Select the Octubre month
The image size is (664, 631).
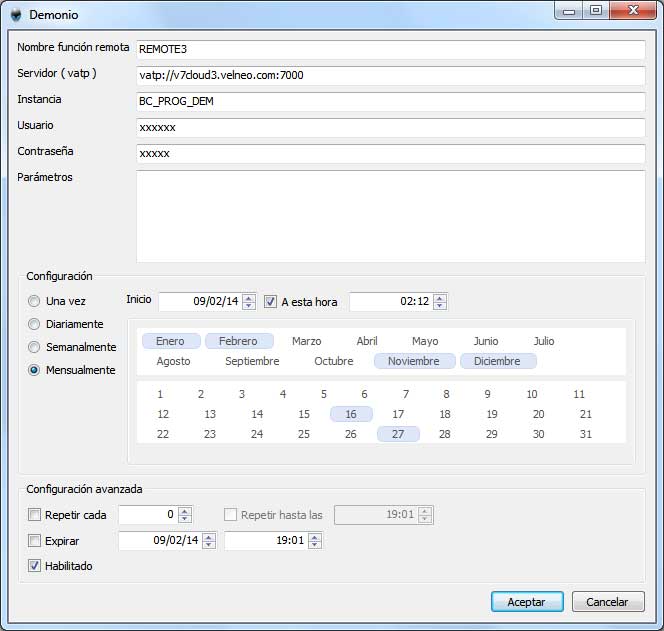coord(334,361)
